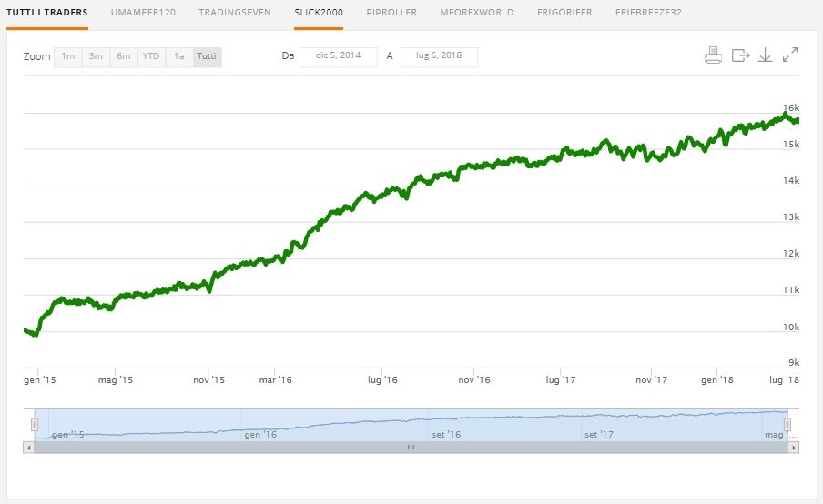Click the navigator scrollbar left arrow
The height and width of the screenshot is (504, 823).
[29, 448]
